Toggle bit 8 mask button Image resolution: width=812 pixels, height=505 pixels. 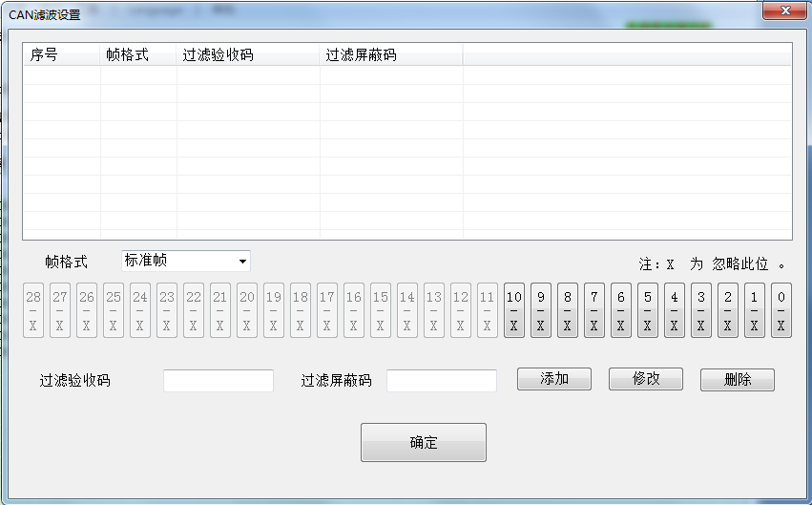pyautogui.click(x=568, y=310)
